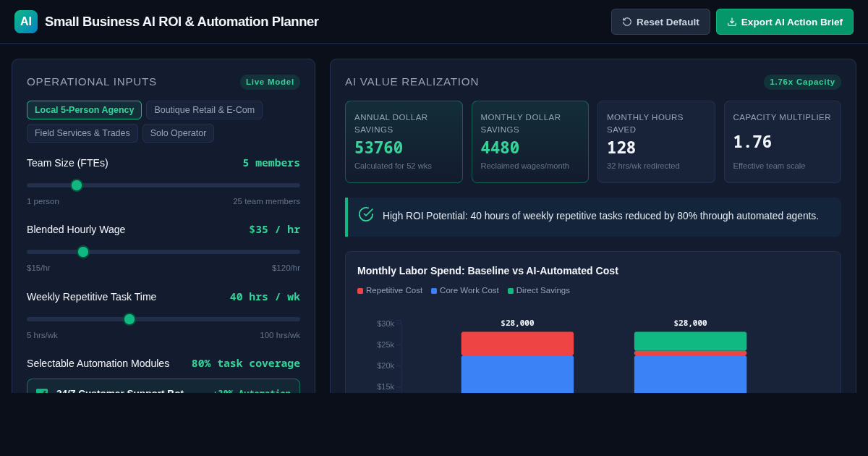Adjust the Team Size slider handle
The image size is (868, 456).
[77, 185]
